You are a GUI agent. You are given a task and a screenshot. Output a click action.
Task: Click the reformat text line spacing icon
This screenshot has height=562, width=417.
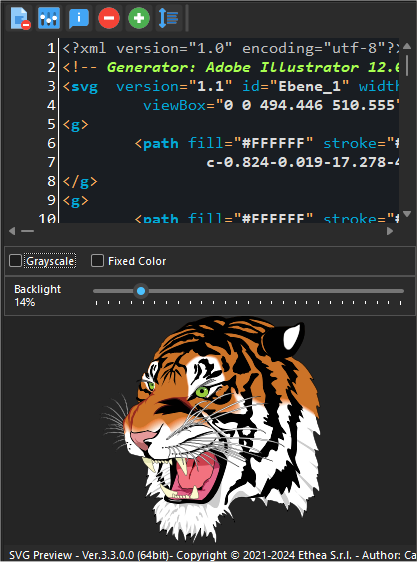(x=169, y=18)
